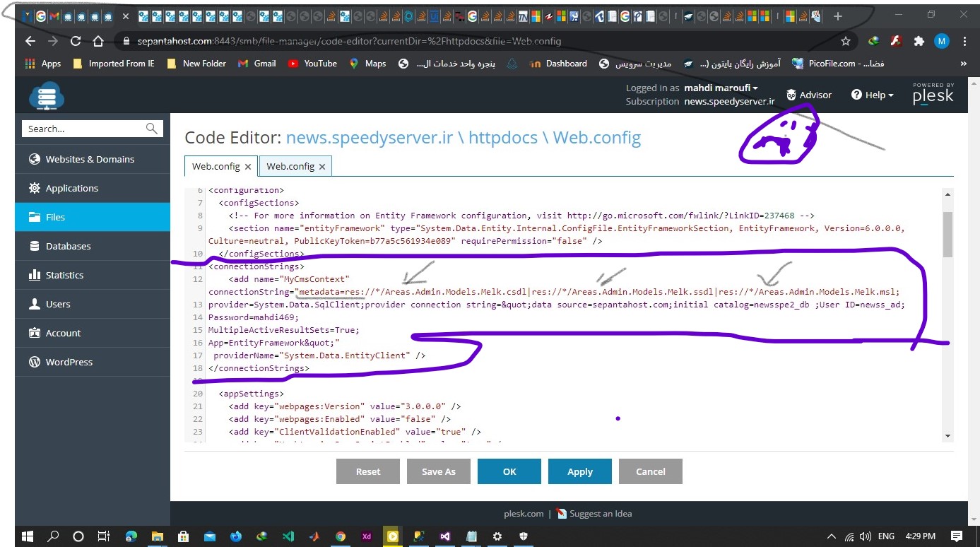Open Statistics in the sidebar

(x=93, y=275)
